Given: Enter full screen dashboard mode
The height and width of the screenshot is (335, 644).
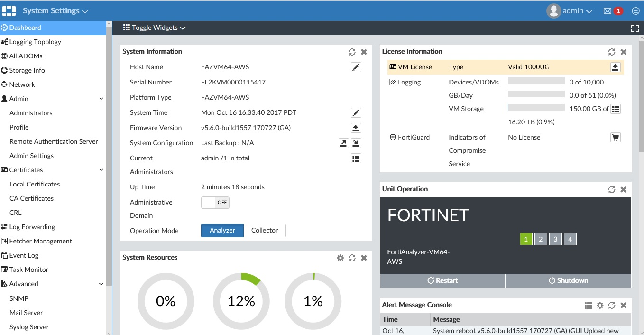Looking at the screenshot, I should click(635, 28).
